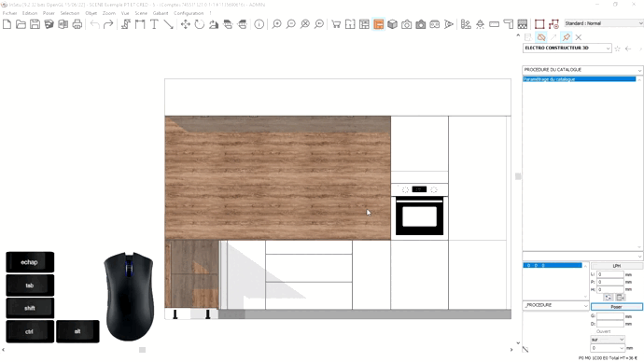Toggle the Ouvert checkbox
This screenshot has height=362, width=644.
594,331
